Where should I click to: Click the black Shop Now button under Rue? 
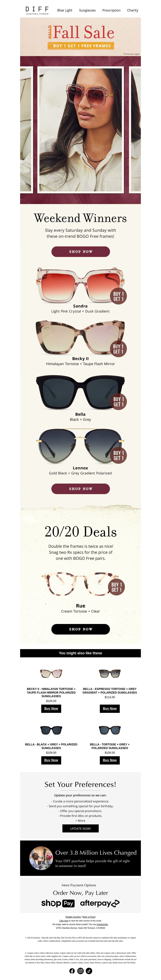point(80,629)
